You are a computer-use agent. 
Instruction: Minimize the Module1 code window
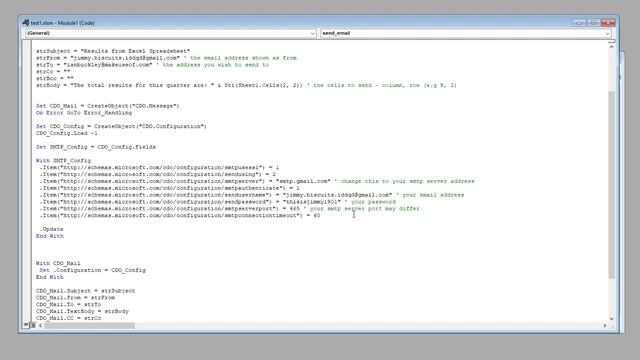pyautogui.click(x=578, y=22)
